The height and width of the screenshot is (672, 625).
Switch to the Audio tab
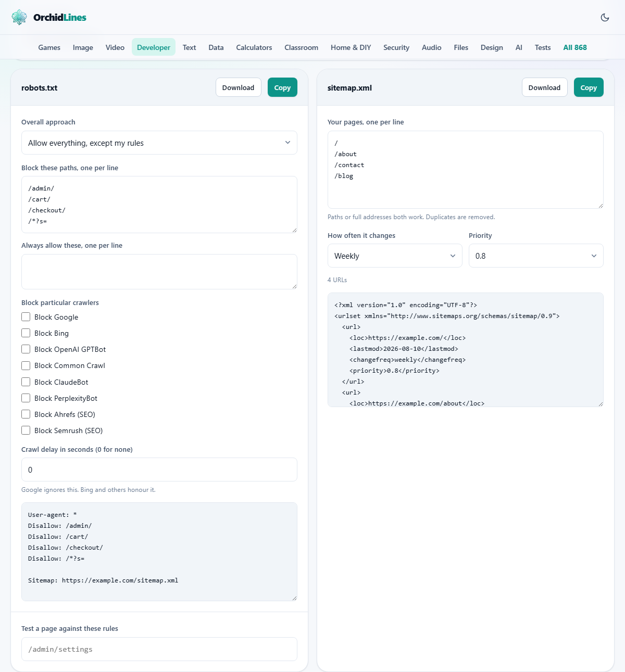pos(432,47)
